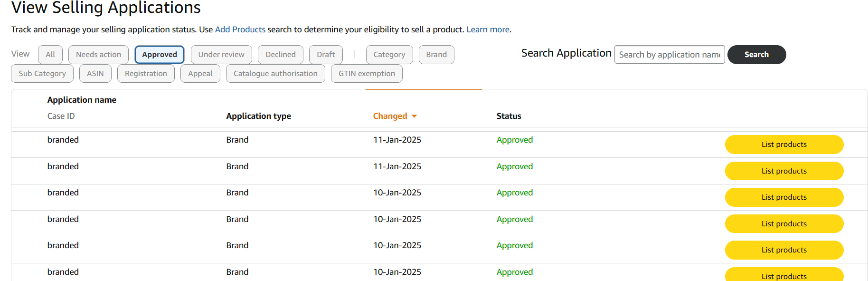Click the black Search button
This screenshot has height=281, width=868.
point(757,55)
